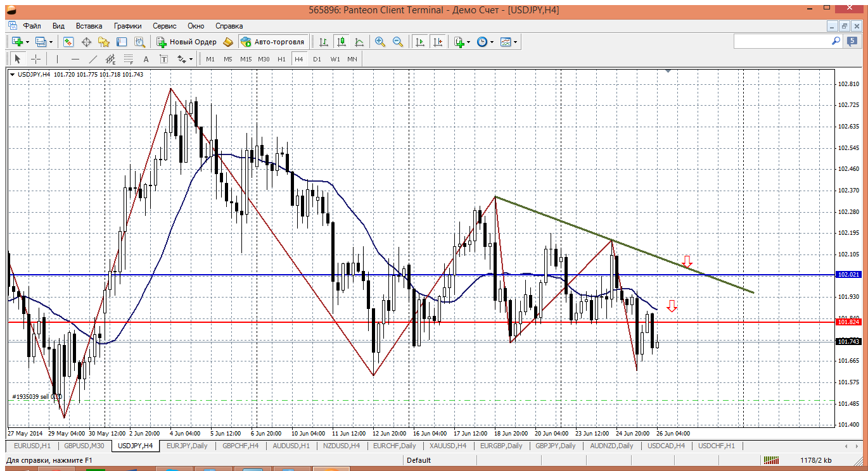
Task: Click the chart shift triangle marker
Action: pos(667,72)
